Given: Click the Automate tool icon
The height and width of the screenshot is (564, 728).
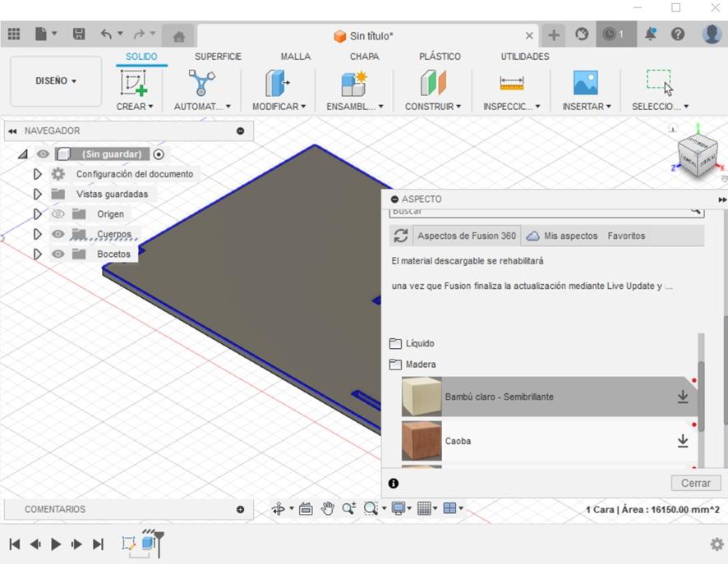Looking at the screenshot, I should pos(201,83).
